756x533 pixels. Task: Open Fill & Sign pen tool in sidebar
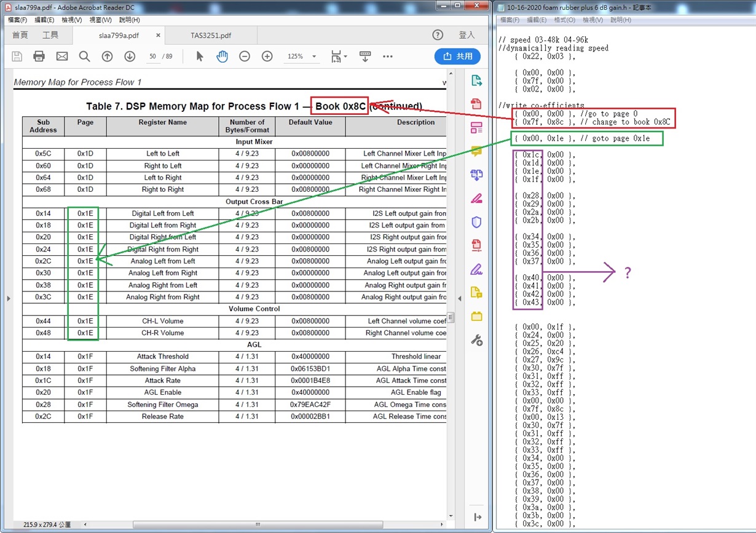[476, 269]
